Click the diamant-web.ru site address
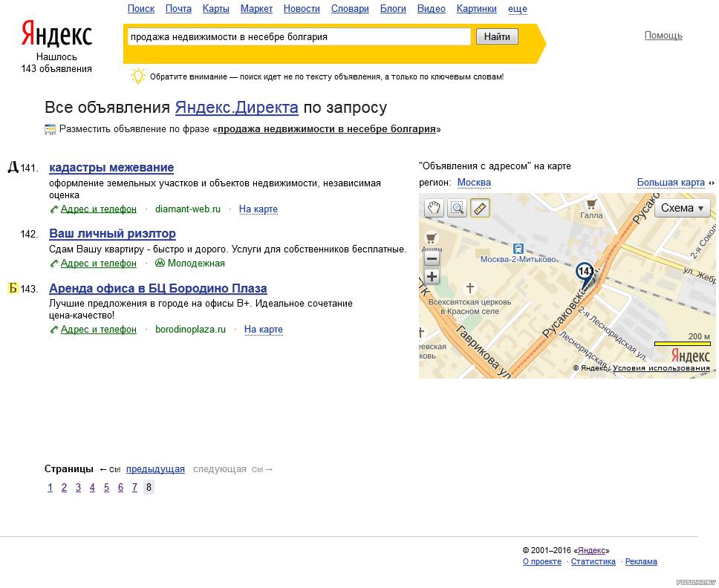This screenshot has width=719, height=588. coord(187,209)
